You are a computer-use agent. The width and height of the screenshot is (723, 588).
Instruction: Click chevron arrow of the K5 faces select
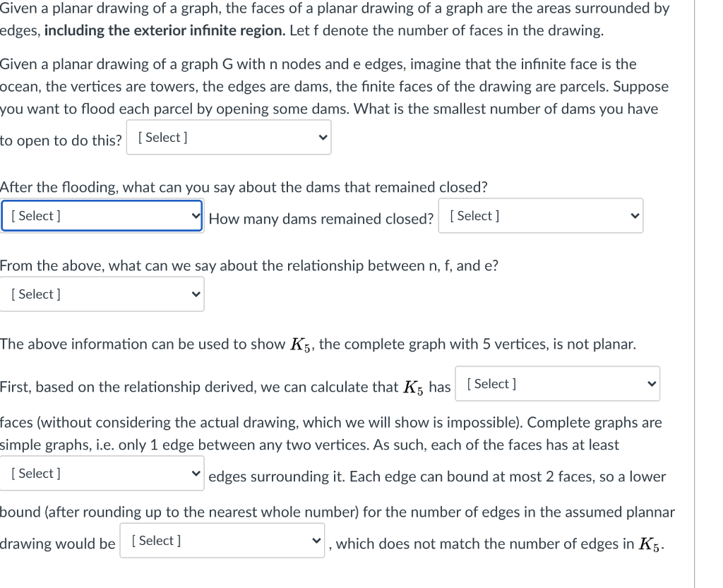pos(652,384)
